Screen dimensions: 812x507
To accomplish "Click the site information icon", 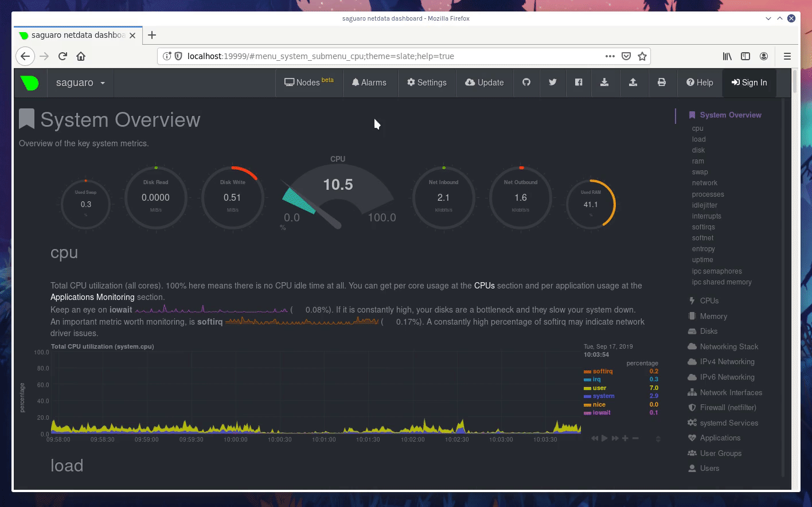I will [x=167, y=56].
